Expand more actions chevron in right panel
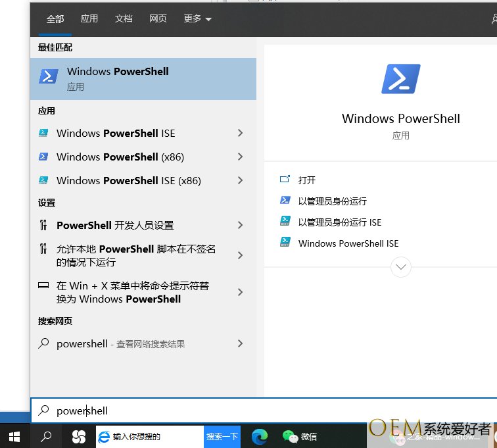Screen dimensions: 497x448 400,267
